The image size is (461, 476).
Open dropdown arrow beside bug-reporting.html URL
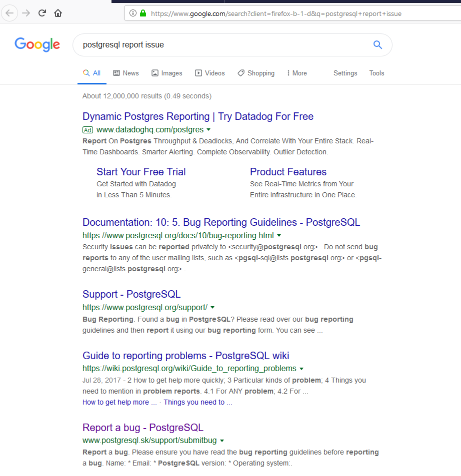(x=279, y=235)
